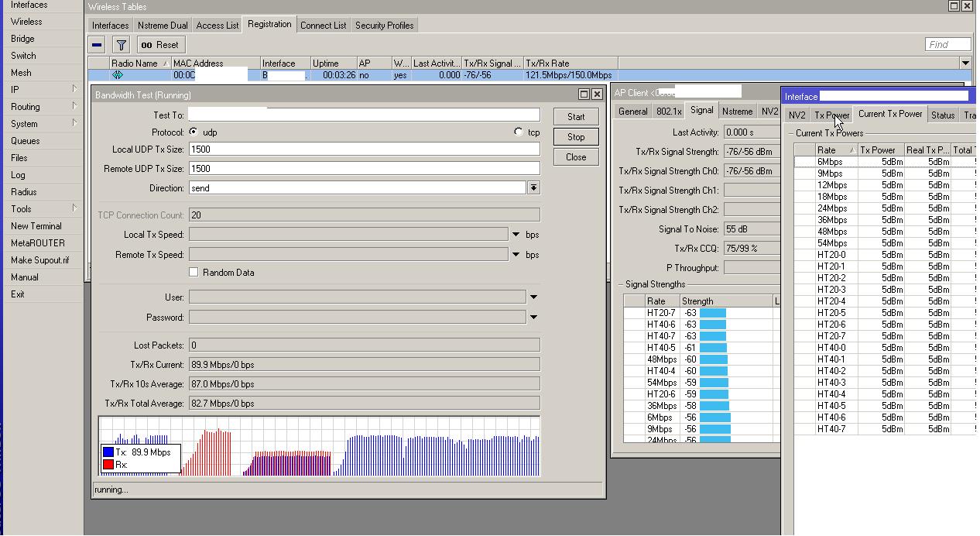Expand the Password field arrow
This screenshot has height=536, width=980.
[533, 318]
